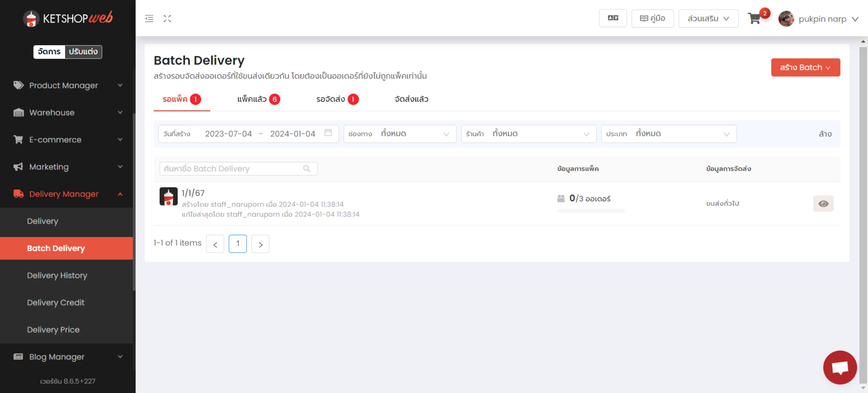View the 1/1/67 batch with eye icon
The image size is (868, 393).
click(x=823, y=203)
